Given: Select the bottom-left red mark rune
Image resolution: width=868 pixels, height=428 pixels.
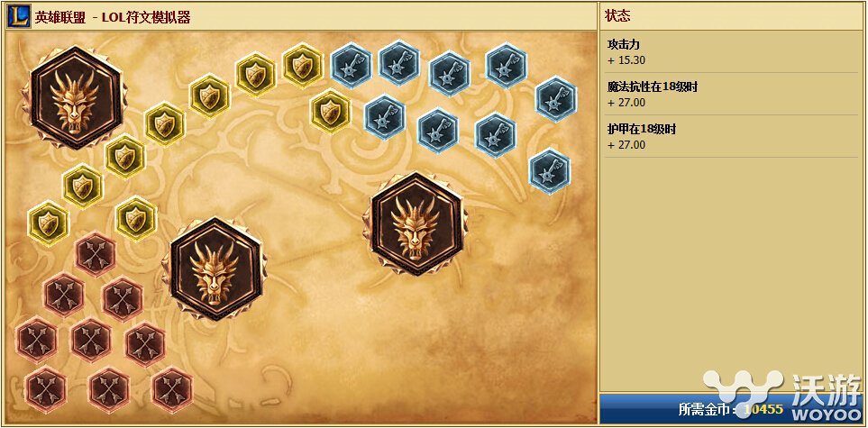Looking at the screenshot, I should (45, 389).
